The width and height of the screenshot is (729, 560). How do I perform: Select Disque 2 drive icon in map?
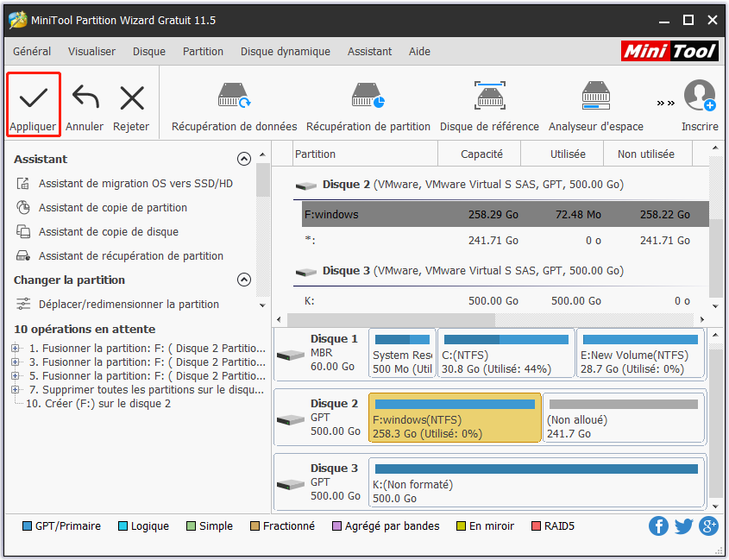click(290, 420)
